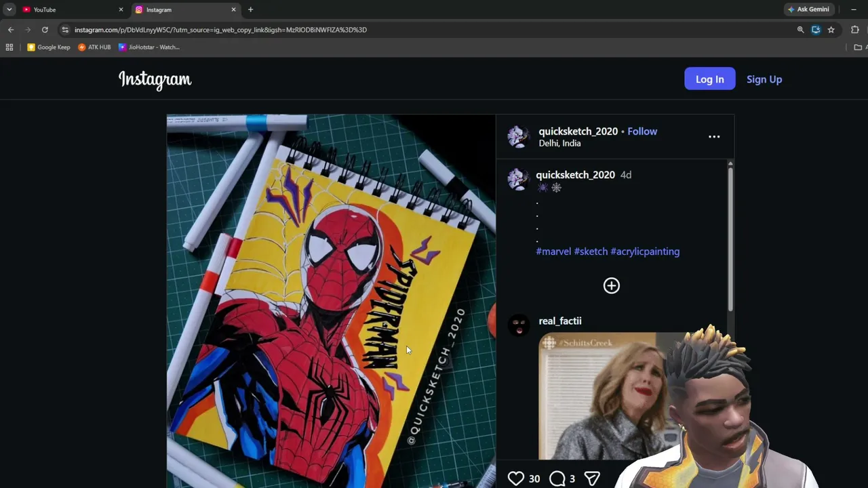This screenshot has height=488, width=868.
Task: Load more comments with the plus icon
Action: pos(612,285)
